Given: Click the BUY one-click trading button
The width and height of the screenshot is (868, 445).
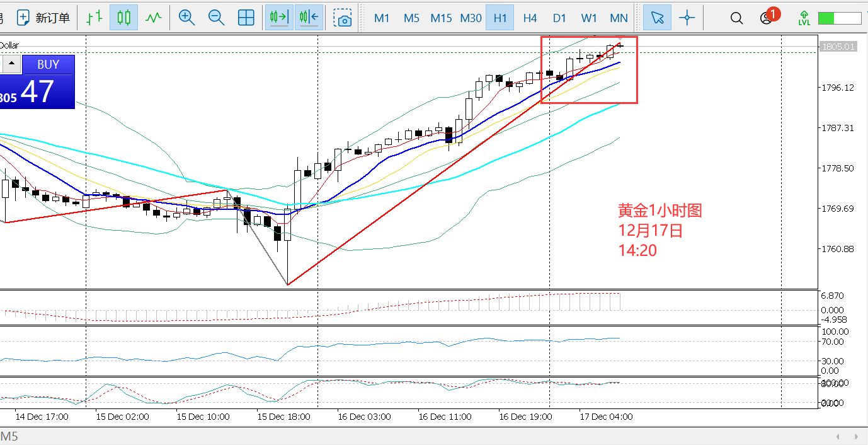Looking at the screenshot, I should [49, 64].
